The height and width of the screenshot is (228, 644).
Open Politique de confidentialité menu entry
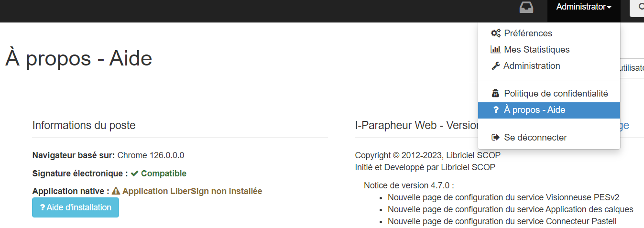[x=556, y=94]
